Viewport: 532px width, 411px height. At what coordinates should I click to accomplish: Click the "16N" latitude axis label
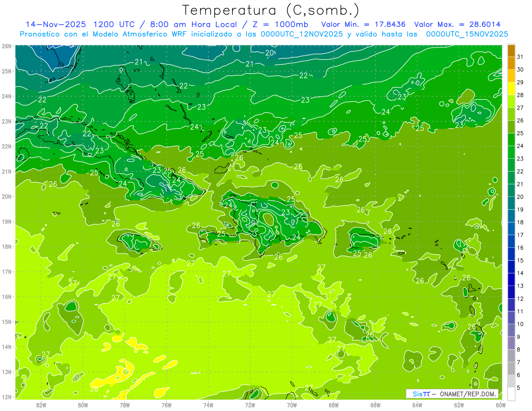[x=7, y=297]
